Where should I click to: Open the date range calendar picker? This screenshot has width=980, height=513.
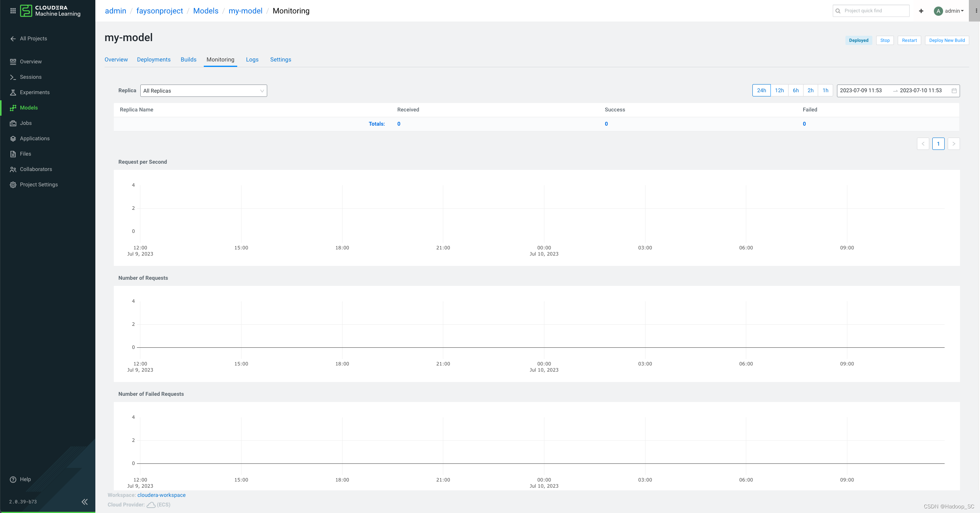[954, 91]
